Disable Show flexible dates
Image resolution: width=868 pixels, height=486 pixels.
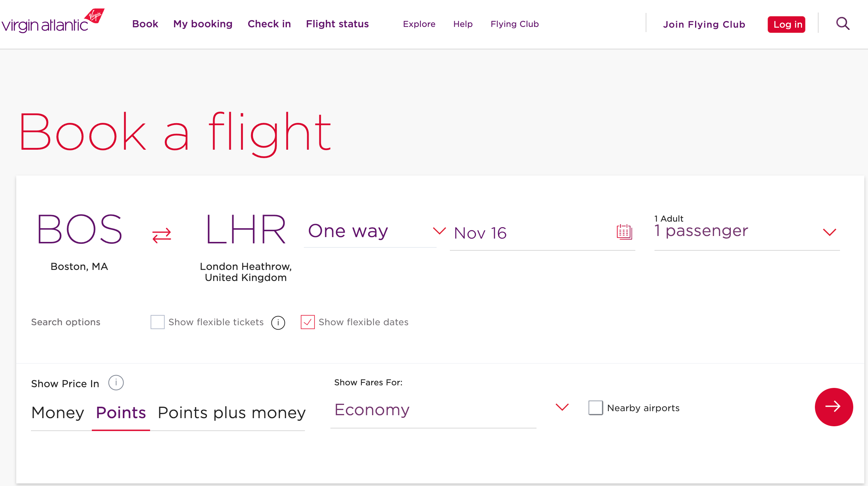point(307,322)
